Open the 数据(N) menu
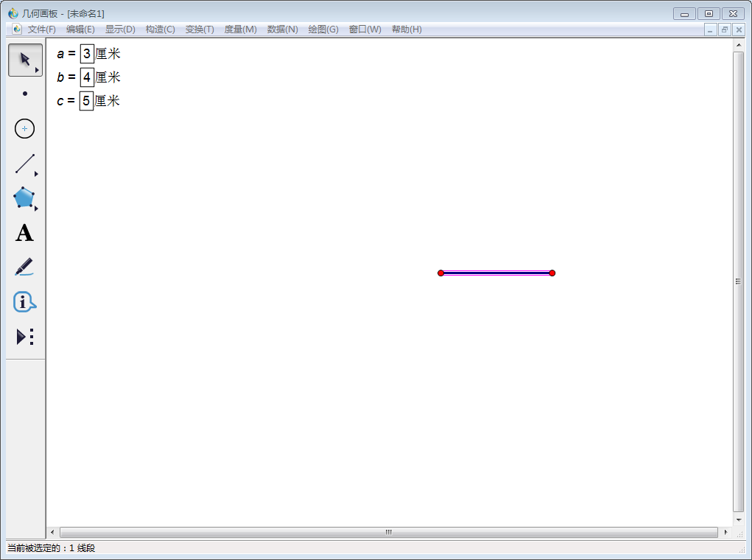This screenshot has width=752, height=560. pos(283,29)
